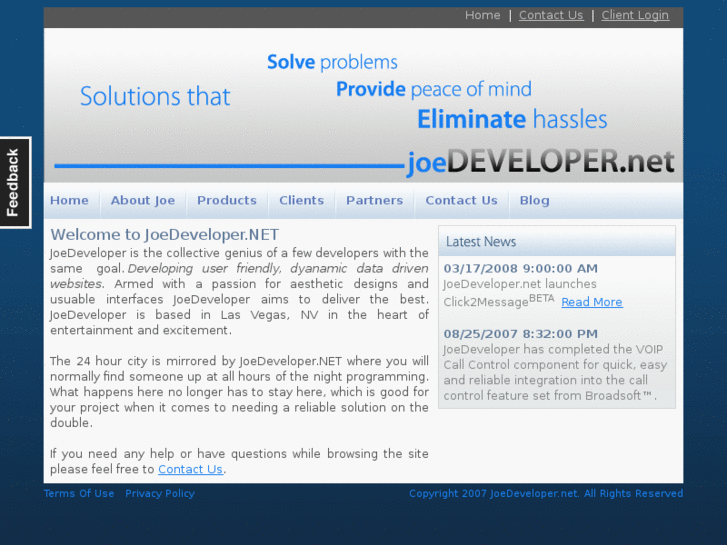
Task: Open the Privacy Policy footer link
Action: point(160,494)
